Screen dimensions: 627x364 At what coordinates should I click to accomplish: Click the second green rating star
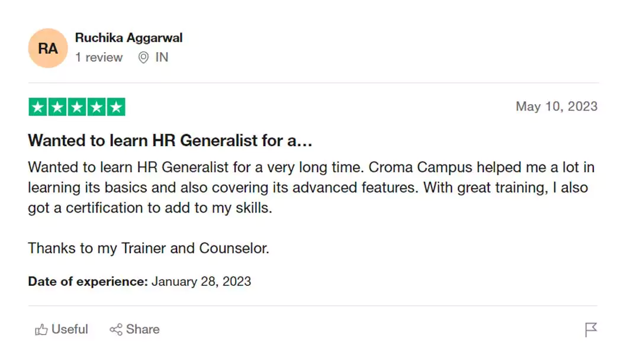pos(57,107)
